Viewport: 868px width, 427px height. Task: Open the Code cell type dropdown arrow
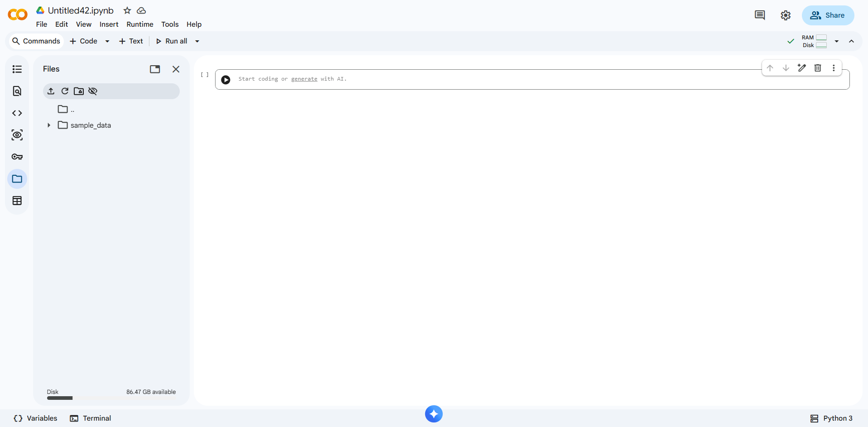tap(107, 41)
